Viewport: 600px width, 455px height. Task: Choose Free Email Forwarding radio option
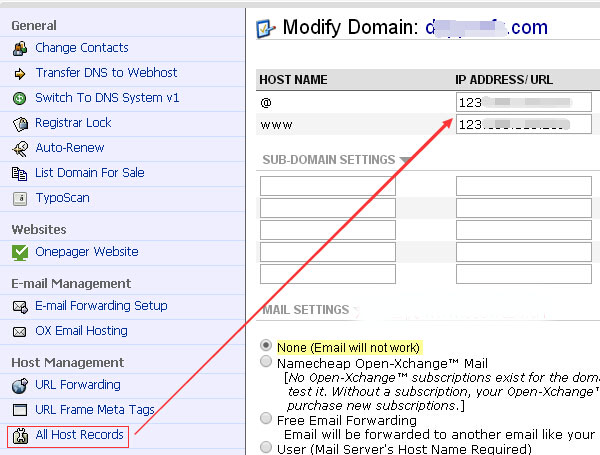266,418
